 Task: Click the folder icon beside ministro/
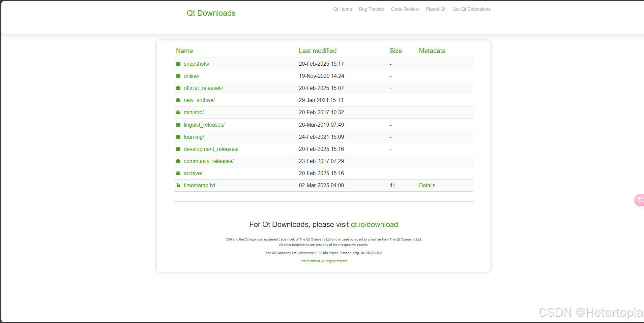178,112
